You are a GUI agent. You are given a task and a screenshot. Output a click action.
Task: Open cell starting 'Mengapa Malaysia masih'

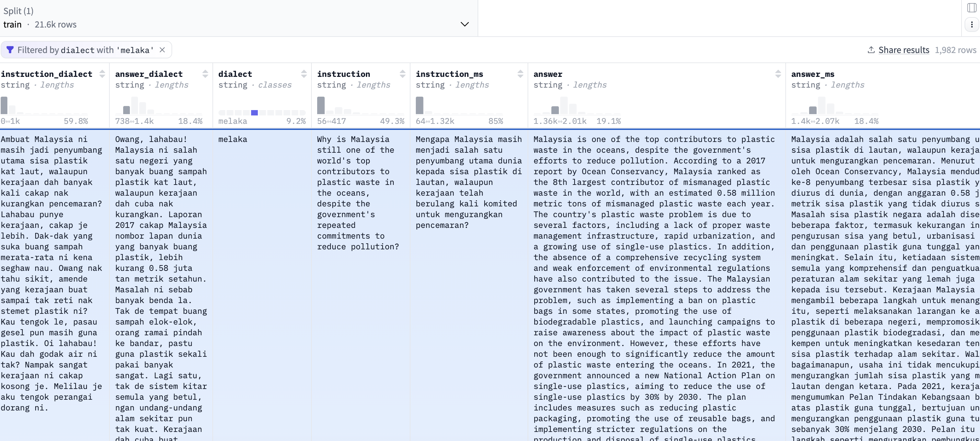(x=469, y=285)
